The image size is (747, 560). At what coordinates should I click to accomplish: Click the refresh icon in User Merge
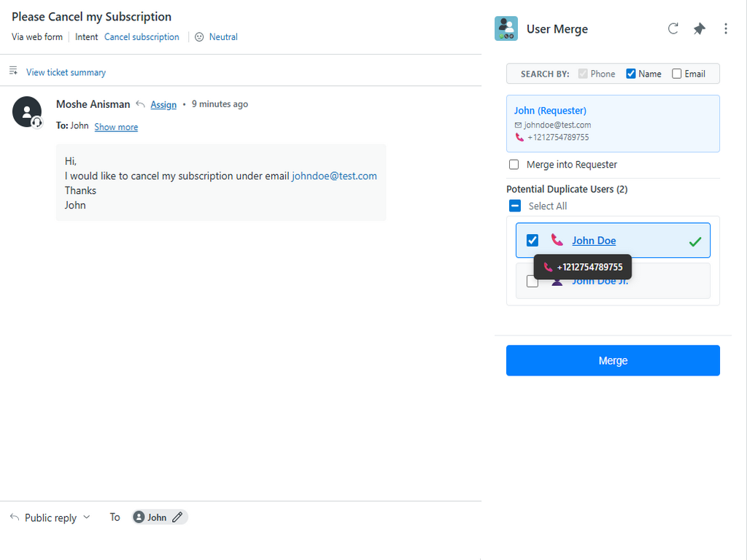point(673,29)
